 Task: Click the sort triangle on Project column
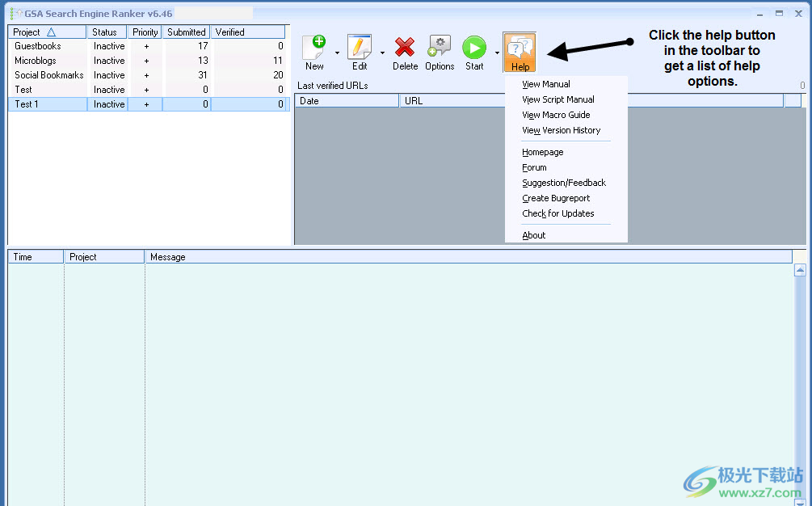click(x=51, y=32)
